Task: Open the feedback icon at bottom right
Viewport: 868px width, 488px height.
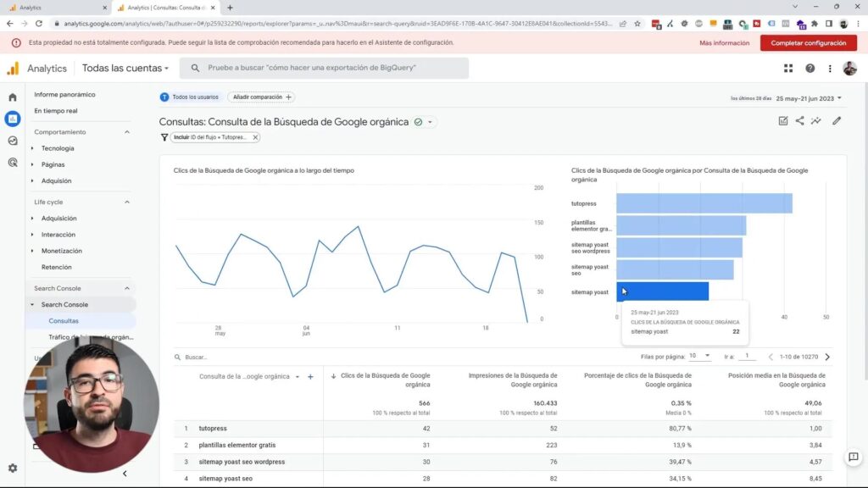Action: tap(853, 457)
